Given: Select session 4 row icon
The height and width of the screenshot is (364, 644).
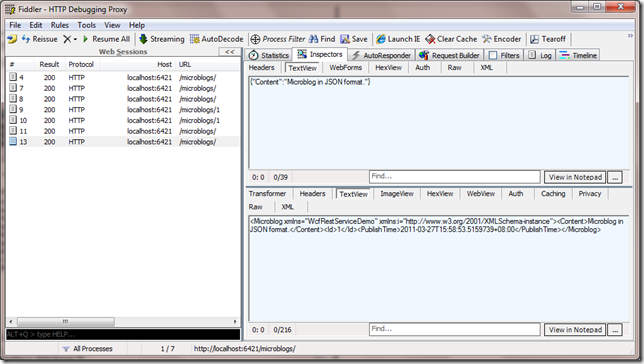Looking at the screenshot, I should pyautogui.click(x=13, y=77).
